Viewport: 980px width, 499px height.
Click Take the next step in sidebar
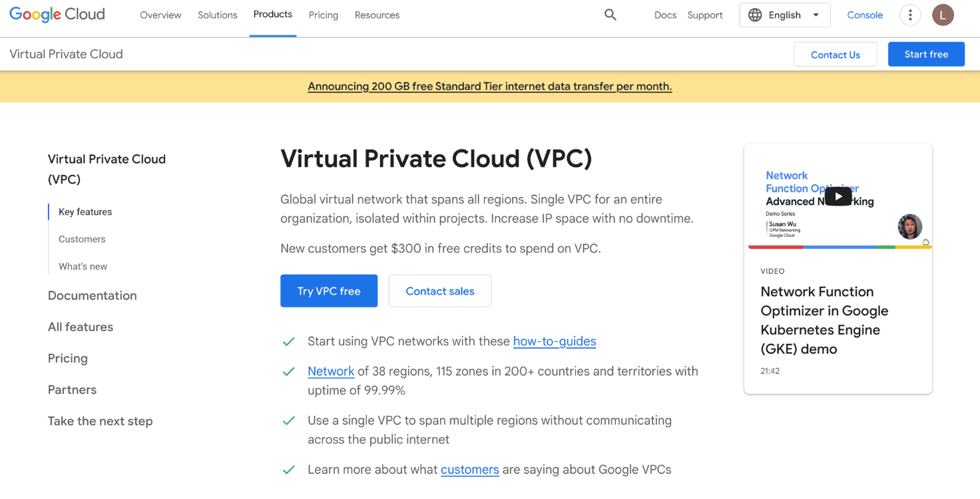click(100, 421)
